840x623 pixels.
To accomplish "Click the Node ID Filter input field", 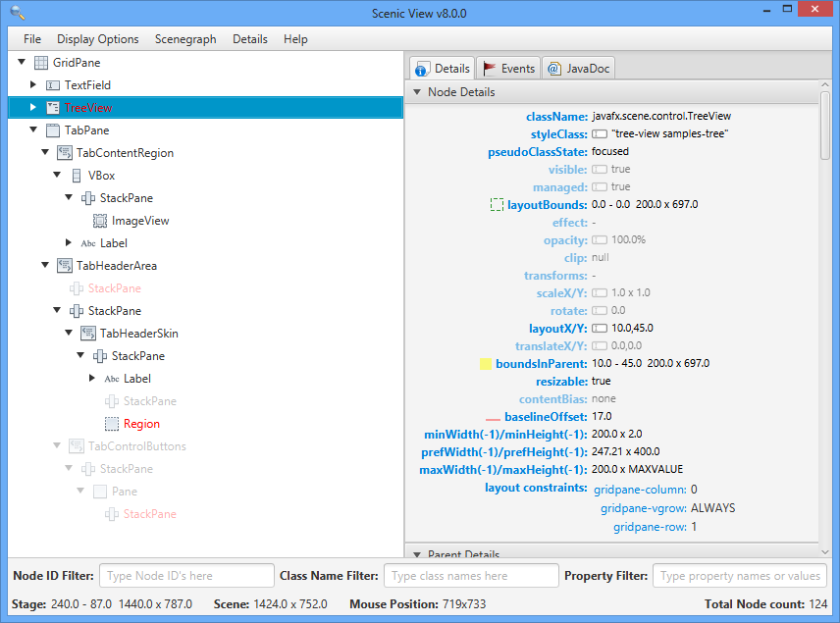I will (x=186, y=576).
